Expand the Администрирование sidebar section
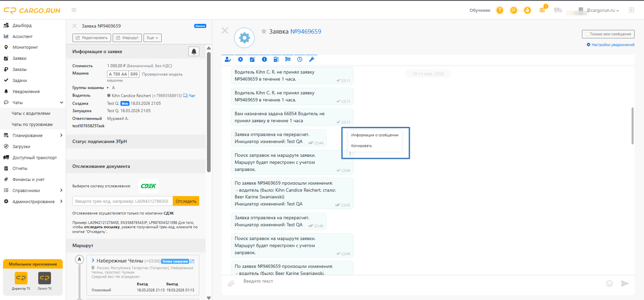This screenshot has height=300, width=644. coord(61,201)
